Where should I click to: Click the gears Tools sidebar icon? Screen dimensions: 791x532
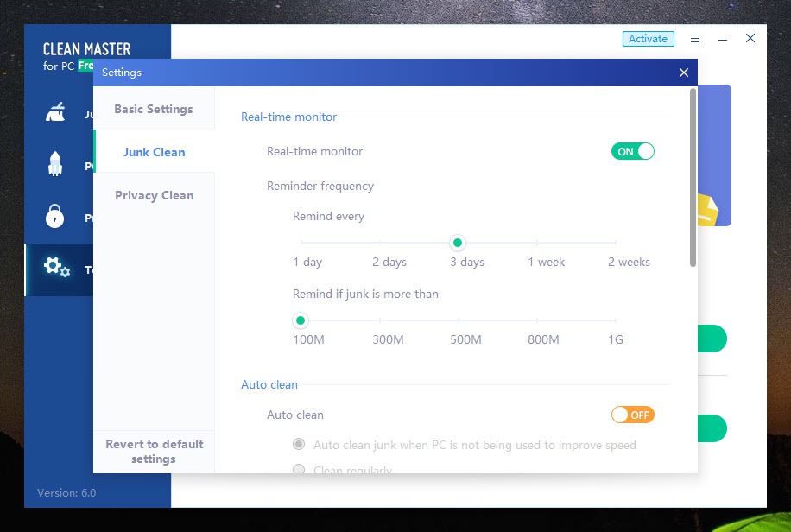pyautogui.click(x=56, y=268)
